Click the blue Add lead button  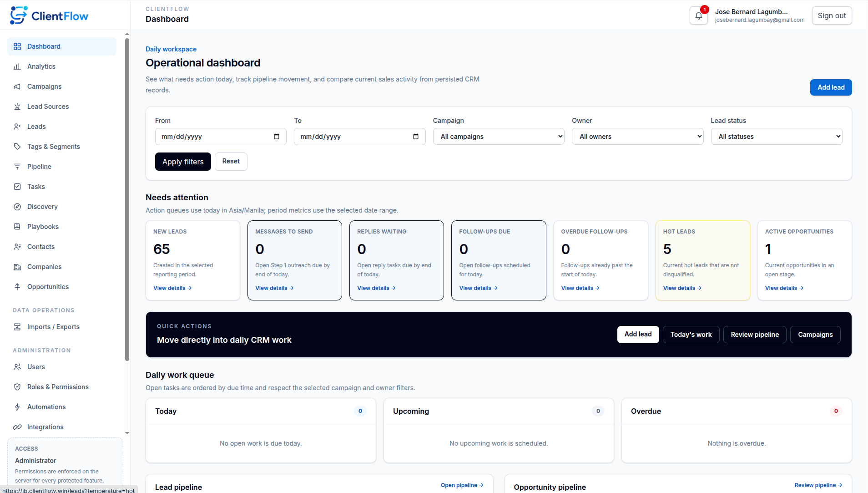click(x=831, y=87)
